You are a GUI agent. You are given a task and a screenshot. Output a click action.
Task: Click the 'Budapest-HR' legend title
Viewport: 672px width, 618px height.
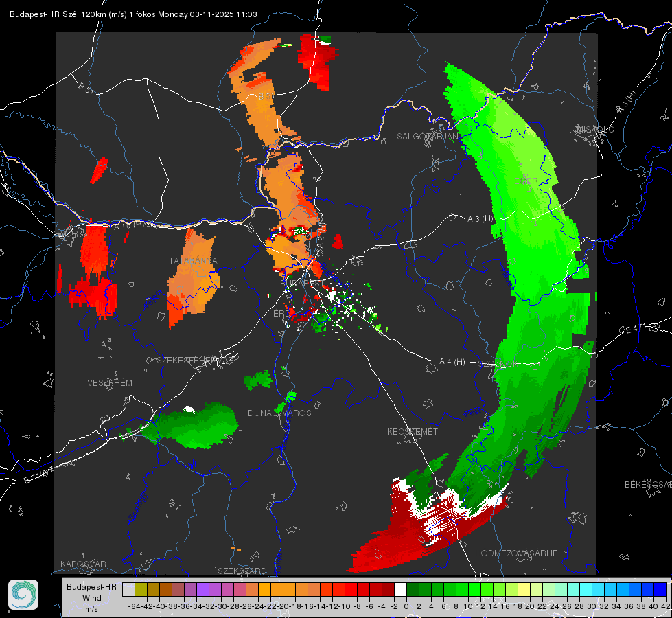click(x=91, y=586)
